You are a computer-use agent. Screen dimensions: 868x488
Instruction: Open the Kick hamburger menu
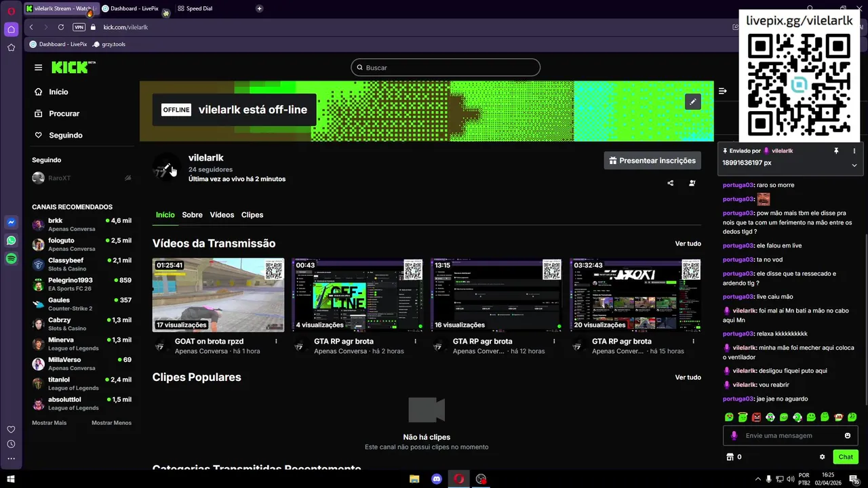tap(38, 68)
